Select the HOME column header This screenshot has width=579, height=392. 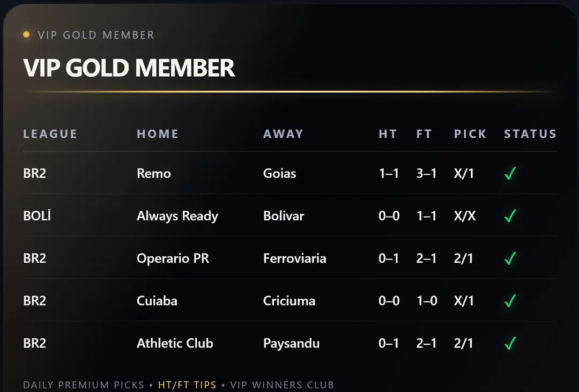click(x=158, y=134)
